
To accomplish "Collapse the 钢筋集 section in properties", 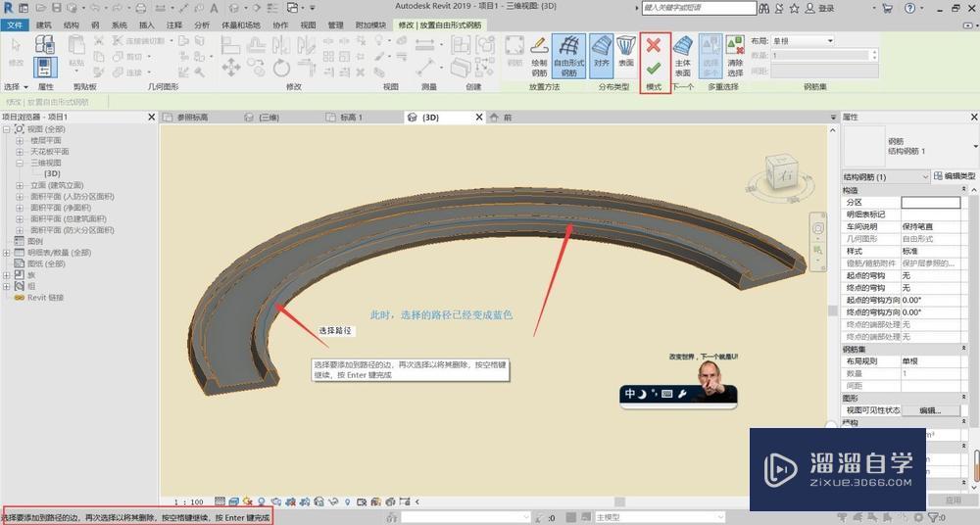I will pyautogui.click(x=963, y=349).
